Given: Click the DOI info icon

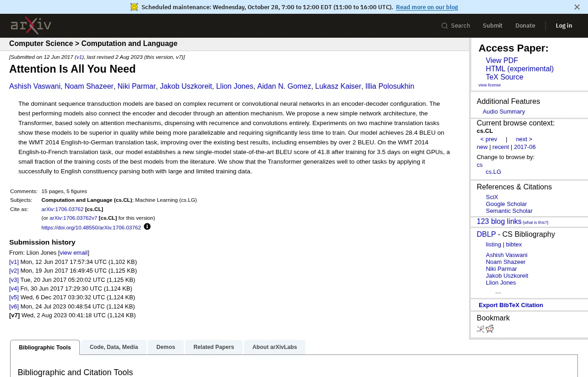Looking at the screenshot, I should click(147, 227).
